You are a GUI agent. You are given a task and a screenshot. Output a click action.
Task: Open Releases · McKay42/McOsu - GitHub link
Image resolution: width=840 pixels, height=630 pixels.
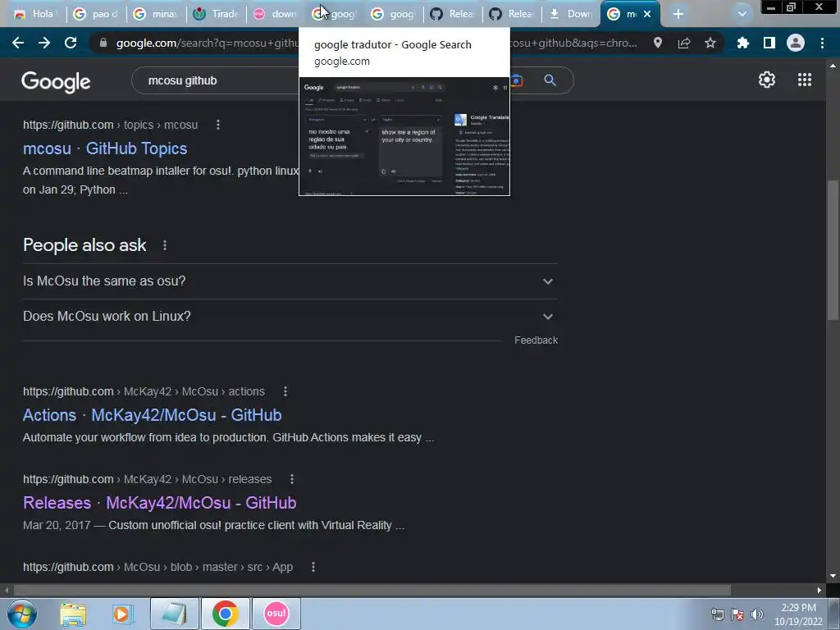tap(160, 503)
